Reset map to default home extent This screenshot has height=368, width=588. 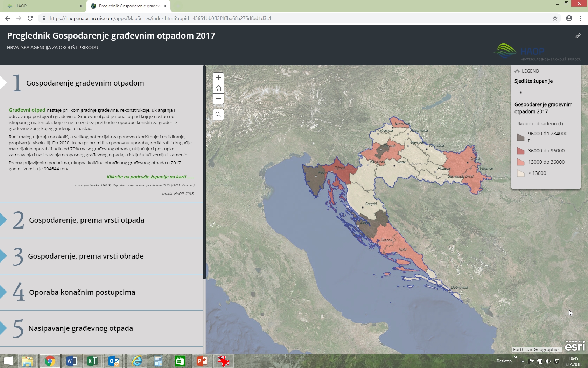(218, 88)
